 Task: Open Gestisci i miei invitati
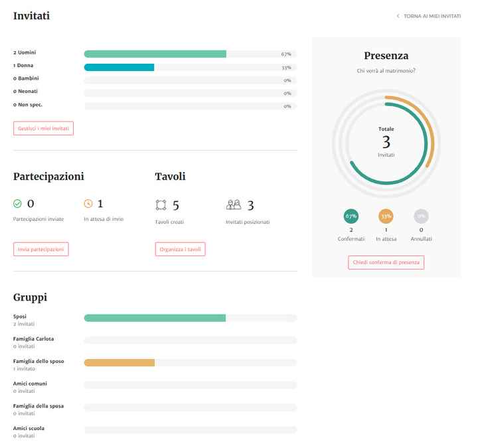coord(43,128)
